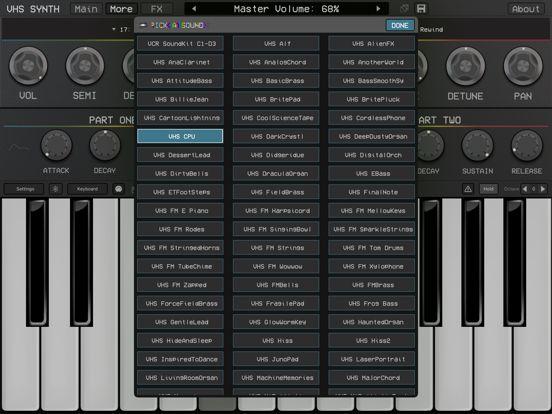The height and width of the screenshot is (414, 552).
Task: Choose VHS FM E Piano sound
Action: point(180,211)
